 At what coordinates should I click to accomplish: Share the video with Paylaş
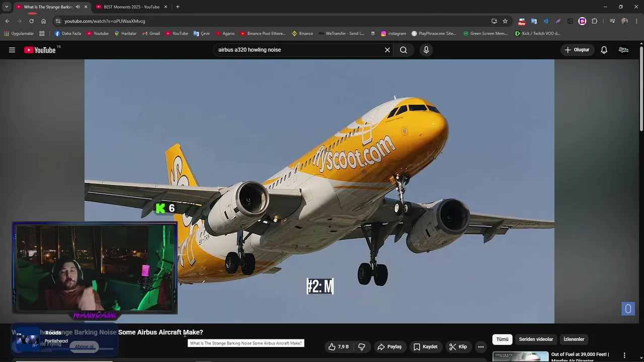point(390,347)
